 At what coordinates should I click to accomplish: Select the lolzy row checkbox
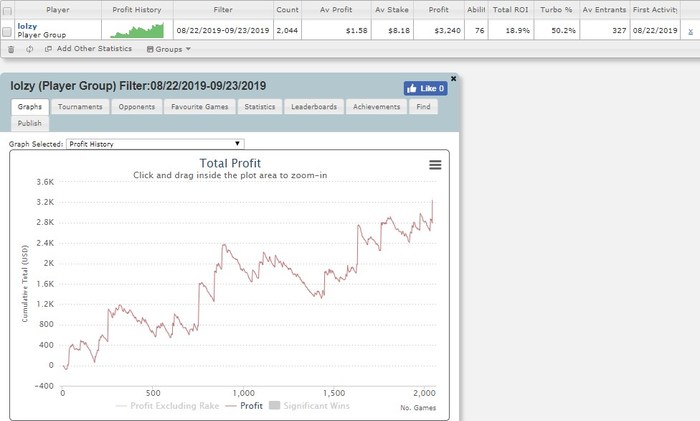click(7, 31)
